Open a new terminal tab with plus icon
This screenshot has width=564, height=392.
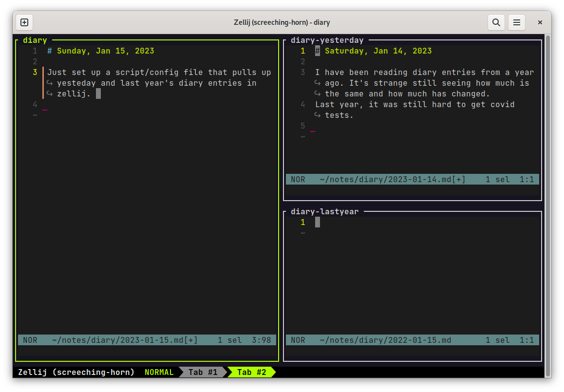[24, 22]
